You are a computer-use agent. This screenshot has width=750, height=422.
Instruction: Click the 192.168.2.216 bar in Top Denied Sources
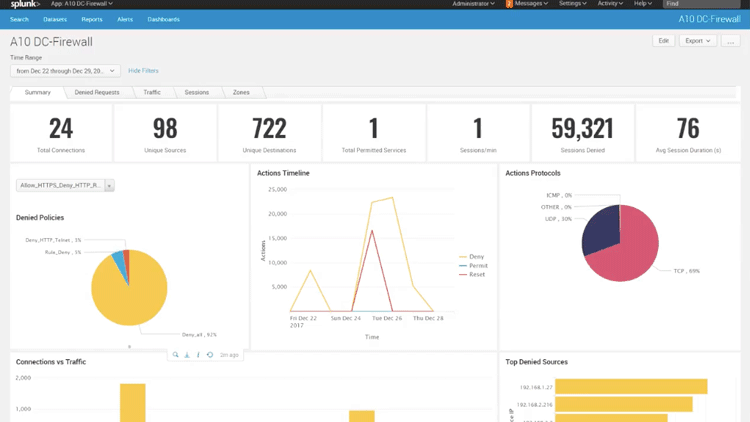pyautogui.click(x=624, y=404)
